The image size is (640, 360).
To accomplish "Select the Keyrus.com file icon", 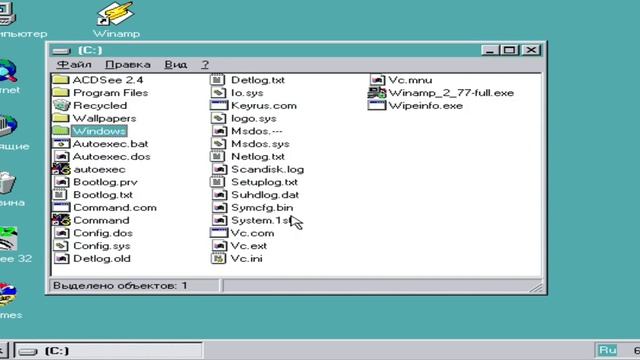I will click(218, 105).
